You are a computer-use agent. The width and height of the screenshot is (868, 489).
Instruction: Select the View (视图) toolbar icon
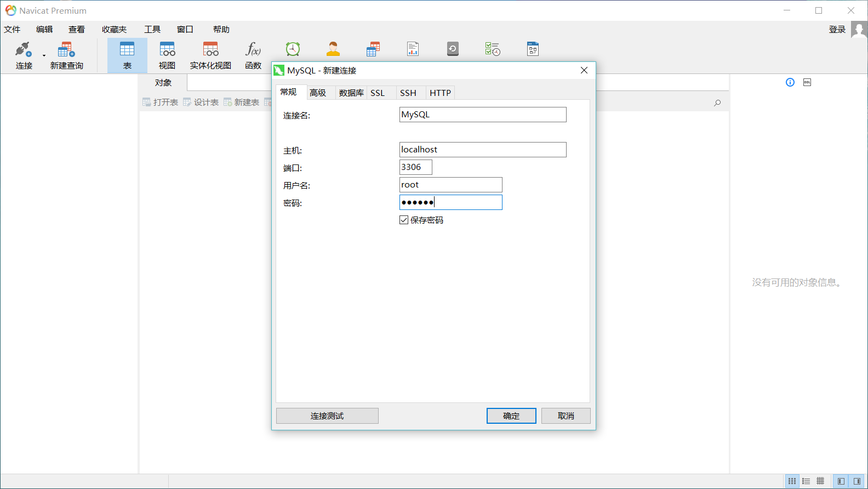[x=167, y=49]
